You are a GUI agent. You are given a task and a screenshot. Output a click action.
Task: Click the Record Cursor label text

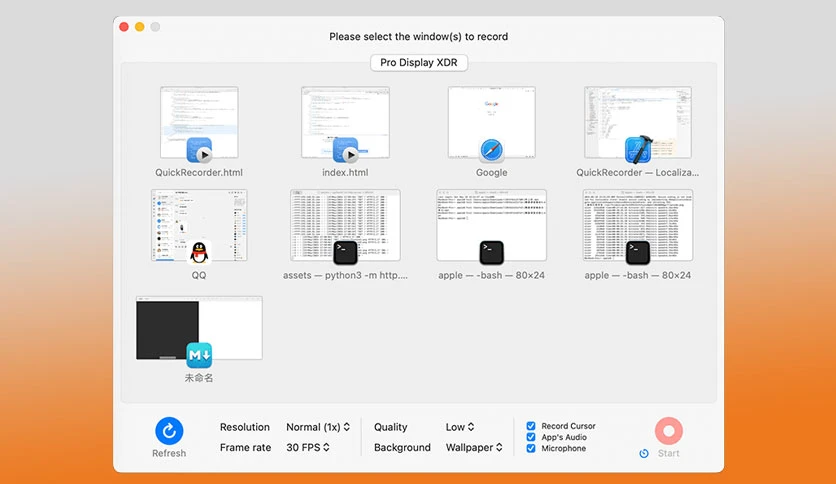pos(568,426)
